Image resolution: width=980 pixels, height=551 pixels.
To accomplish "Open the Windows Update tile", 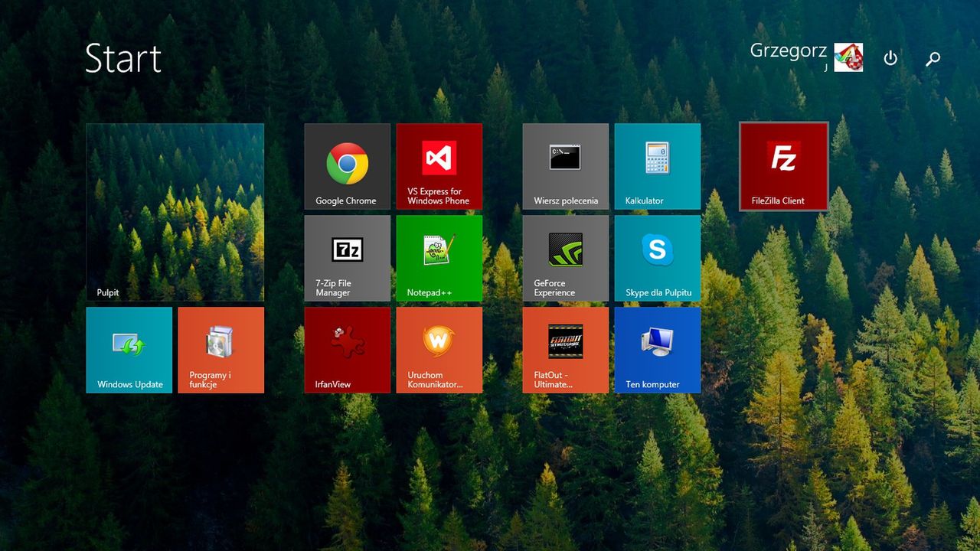I will 129,350.
